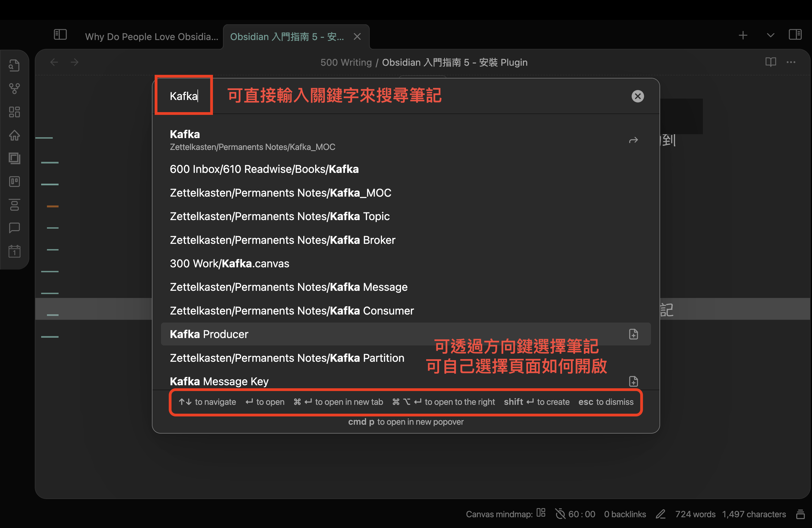This screenshot has height=528, width=812.
Task: Click the alias arrow icon on the Kafka result
Action: (633, 140)
